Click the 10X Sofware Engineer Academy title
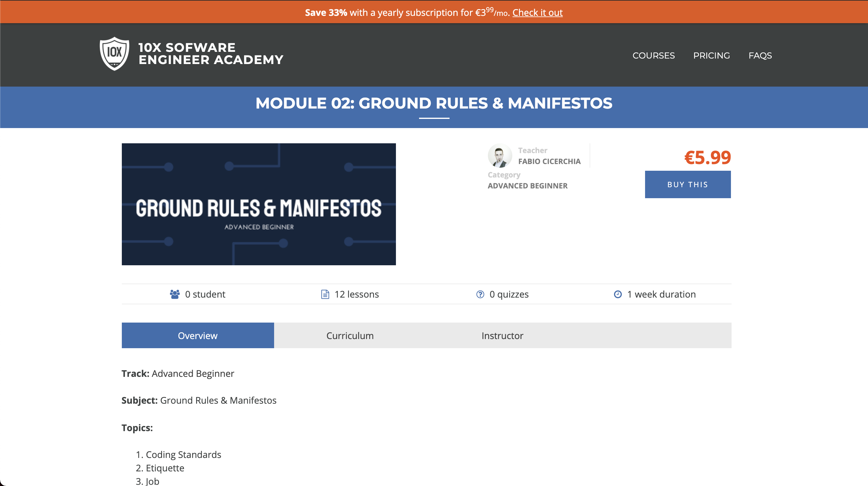The width and height of the screenshot is (868, 486). (x=210, y=54)
